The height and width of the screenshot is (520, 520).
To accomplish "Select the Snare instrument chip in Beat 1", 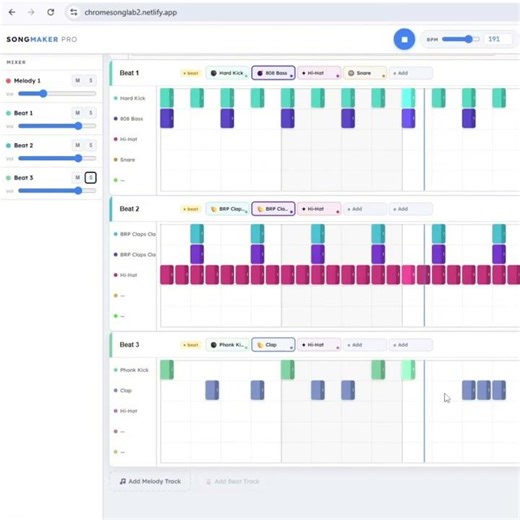I will [x=365, y=73].
